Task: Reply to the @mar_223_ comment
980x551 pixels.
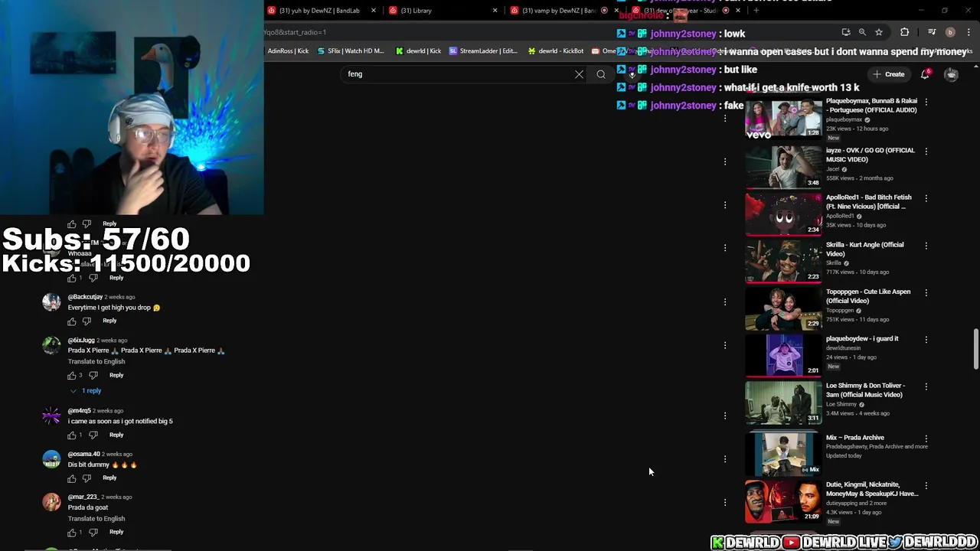Action: 116,532
